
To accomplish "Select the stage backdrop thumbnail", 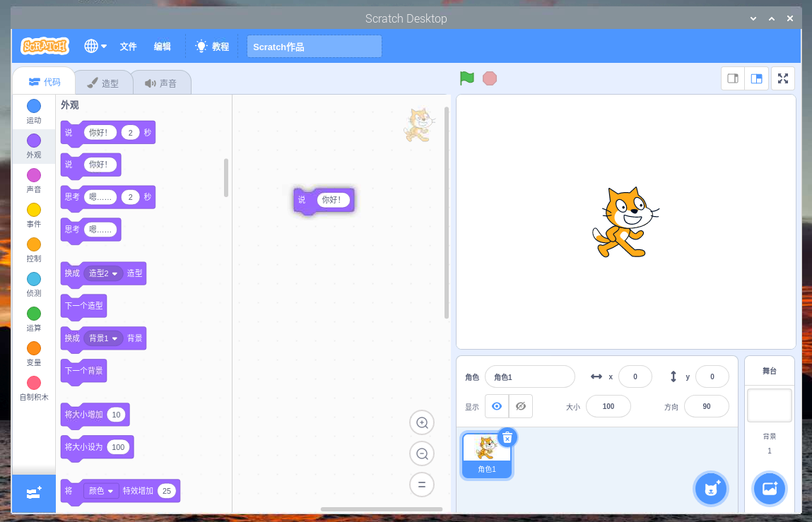I will coord(770,405).
